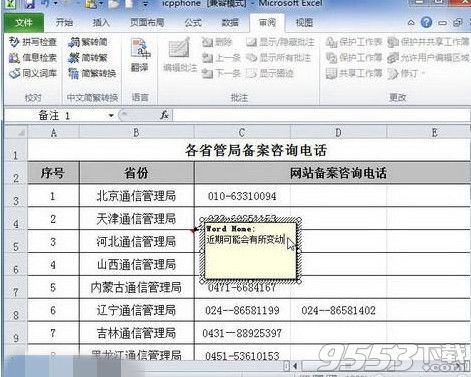The image size is (471, 377).
Task: Click the Select All corner button
Action: click(15, 133)
